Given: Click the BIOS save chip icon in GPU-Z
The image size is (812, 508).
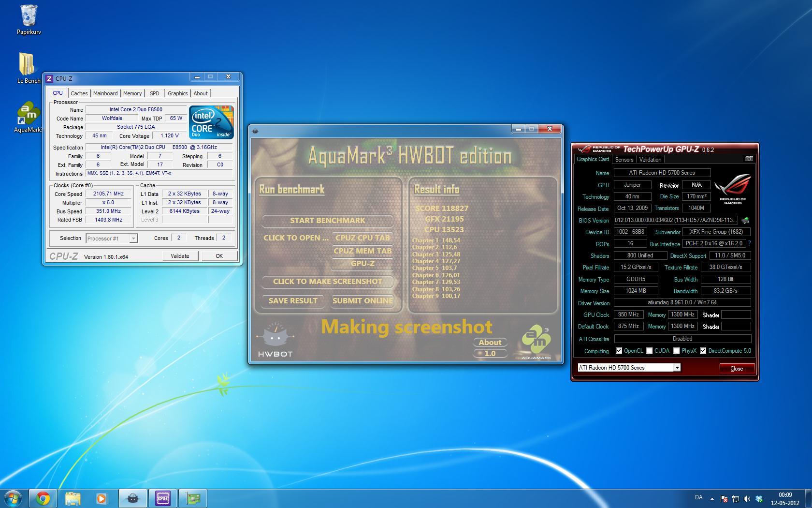Looking at the screenshot, I should tap(745, 220).
